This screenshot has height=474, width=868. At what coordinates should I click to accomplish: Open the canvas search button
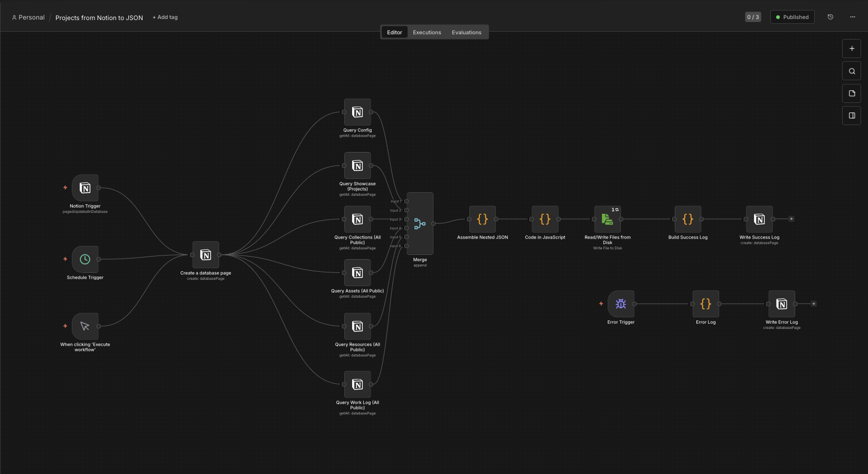pos(852,71)
